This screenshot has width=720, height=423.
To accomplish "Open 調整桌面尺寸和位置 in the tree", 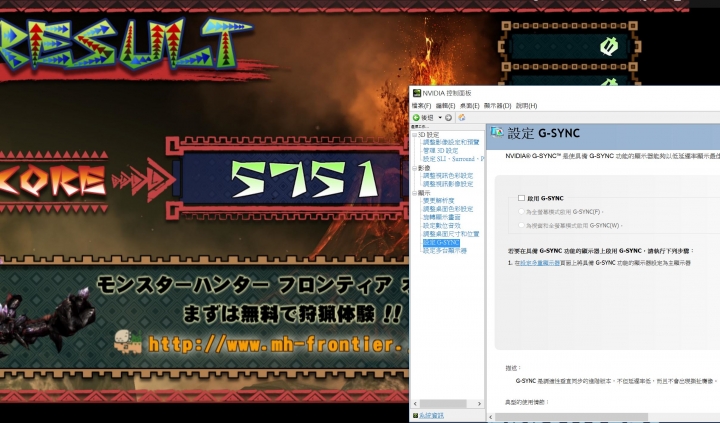I will point(451,234).
